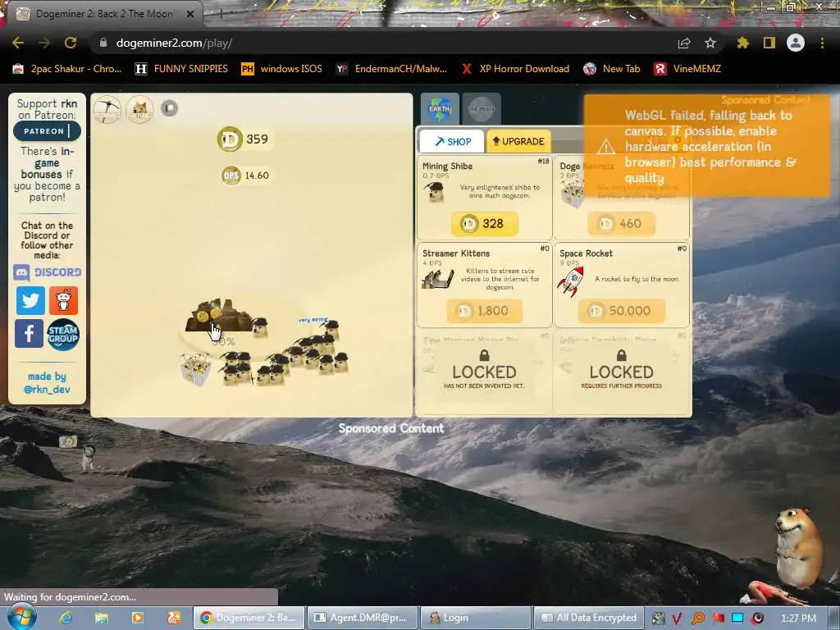Viewport: 840px width, 630px height.
Task: Open the Steam Group icon
Action: point(63,335)
